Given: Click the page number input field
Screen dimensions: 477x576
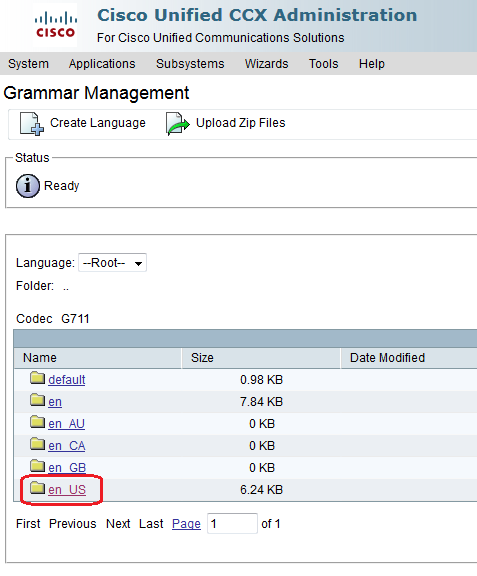Looking at the screenshot, I should point(232,523).
